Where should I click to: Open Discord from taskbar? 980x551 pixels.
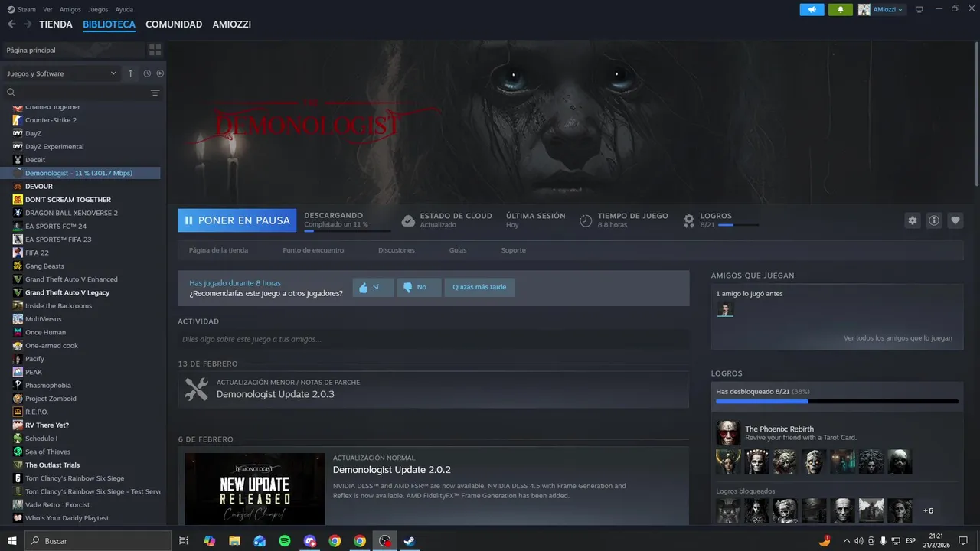(310, 540)
